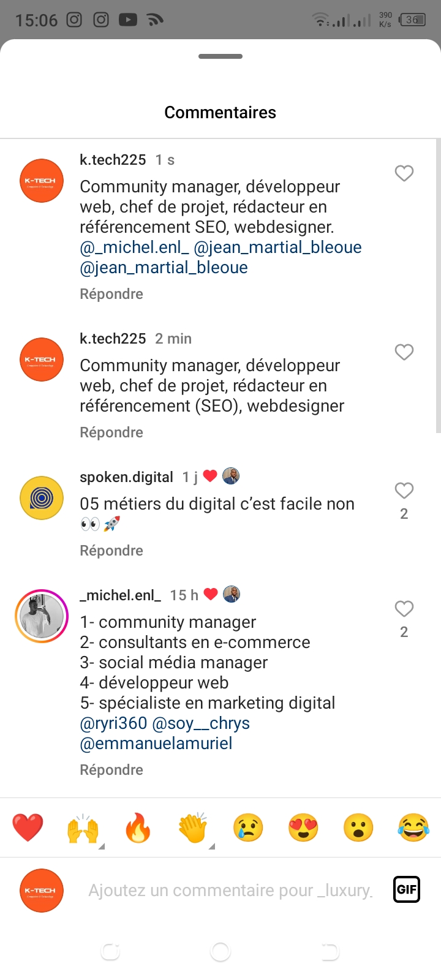Like the first k.tech225 comment
This screenshot has height=980, width=441.
(x=404, y=173)
